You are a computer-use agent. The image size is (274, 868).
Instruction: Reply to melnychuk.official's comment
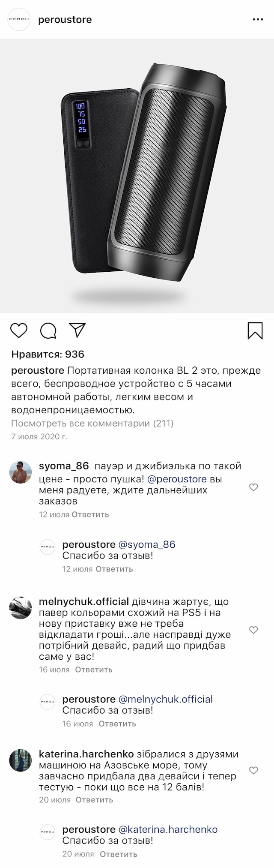[x=93, y=670]
